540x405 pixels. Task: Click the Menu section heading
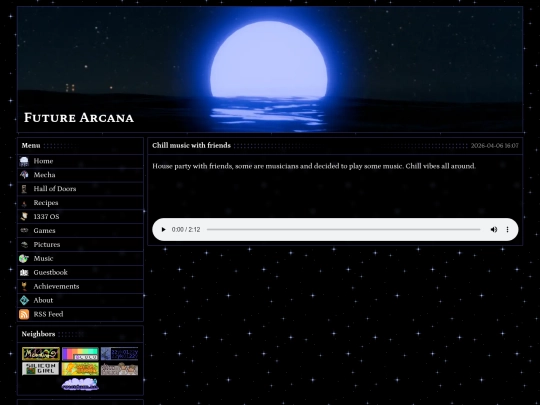click(31, 146)
